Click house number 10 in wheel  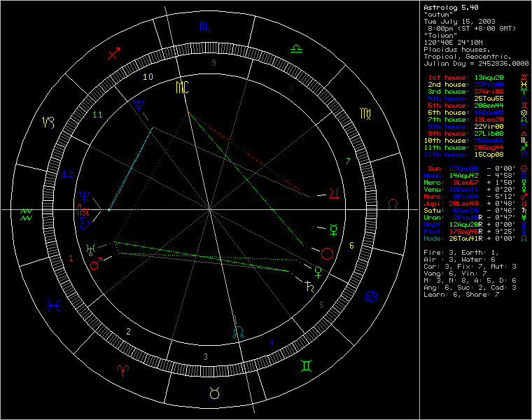click(x=148, y=77)
